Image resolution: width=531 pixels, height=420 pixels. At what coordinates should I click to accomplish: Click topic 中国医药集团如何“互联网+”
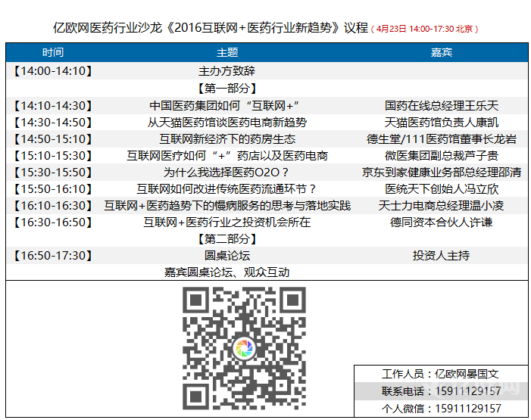224,106
